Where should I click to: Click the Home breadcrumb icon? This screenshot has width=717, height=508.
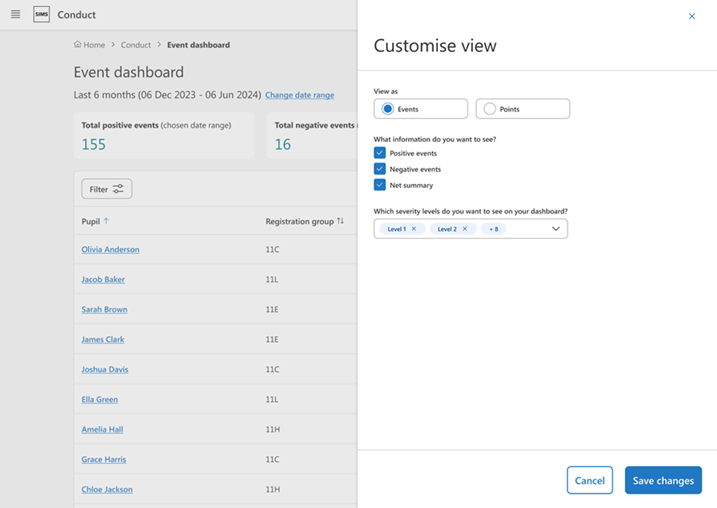click(78, 45)
